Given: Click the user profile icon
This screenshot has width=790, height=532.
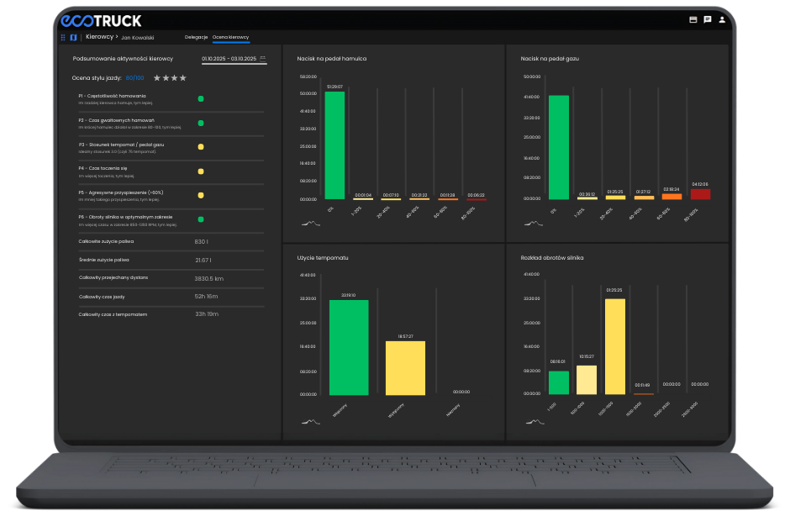Looking at the screenshot, I should pos(722,19).
